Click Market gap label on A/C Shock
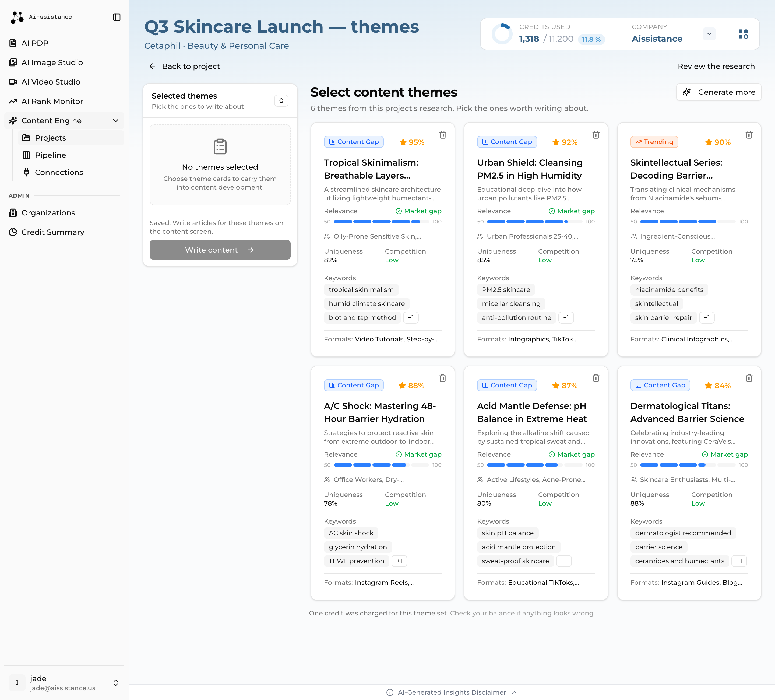The height and width of the screenshot is (700, 775). [x=418, y=455]
